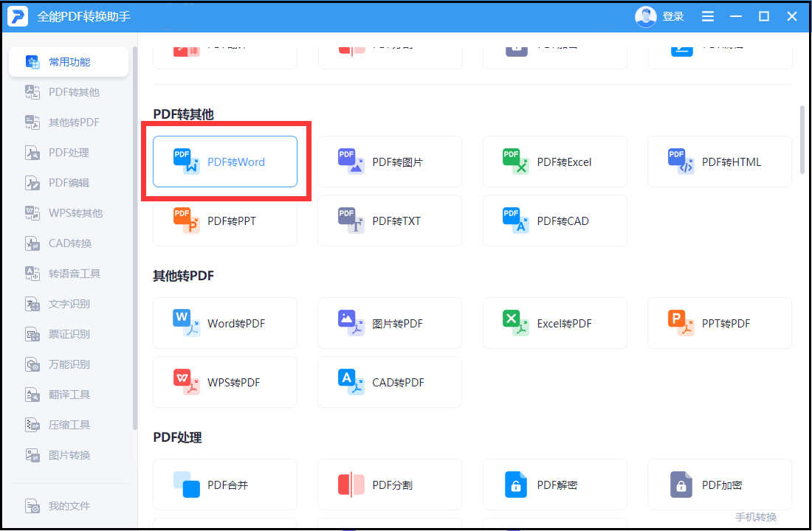Click the PDF合并 text label
Viewport: 812px width, 531px height.
pyautogui.click(x=228, y=485)
